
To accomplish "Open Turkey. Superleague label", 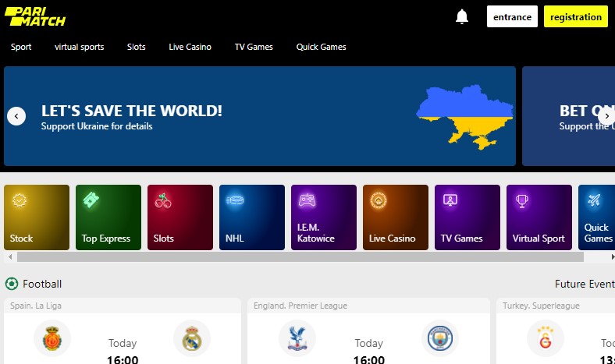I will click(541, 306).
